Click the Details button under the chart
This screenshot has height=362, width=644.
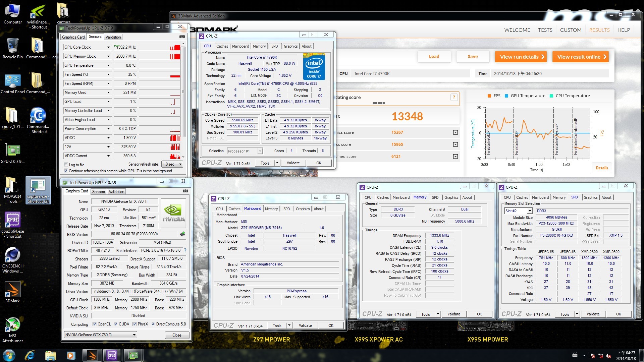pyautogui.click(x=602, y=168)
